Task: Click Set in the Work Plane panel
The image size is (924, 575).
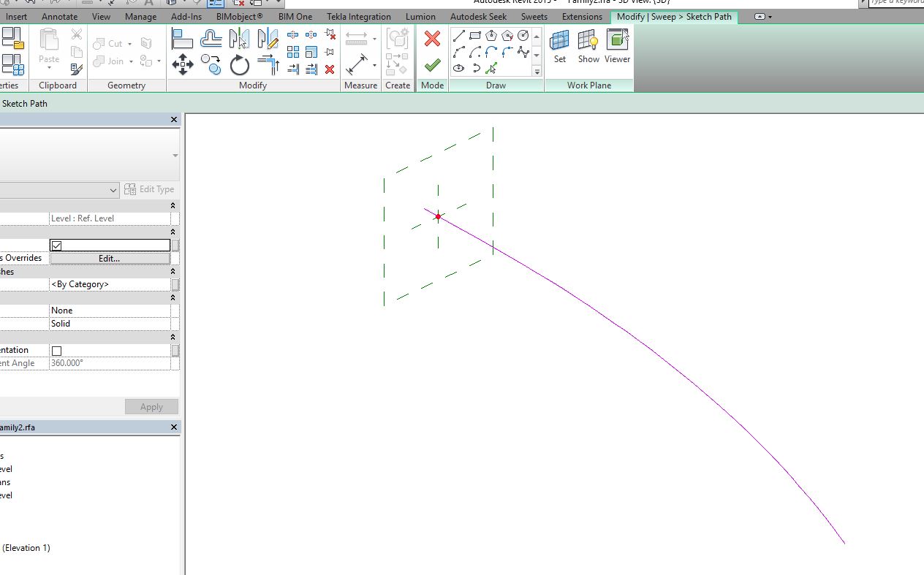Action: tap(559, 47)
